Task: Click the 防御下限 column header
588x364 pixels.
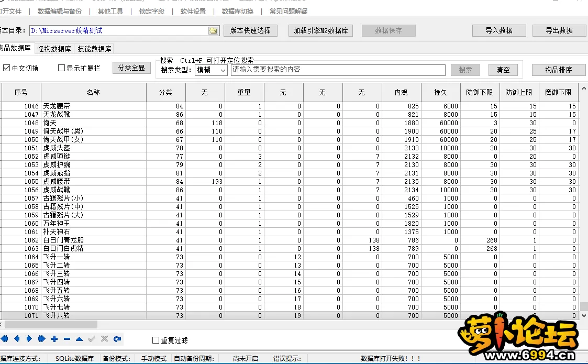Action: (x=480, y=92)
